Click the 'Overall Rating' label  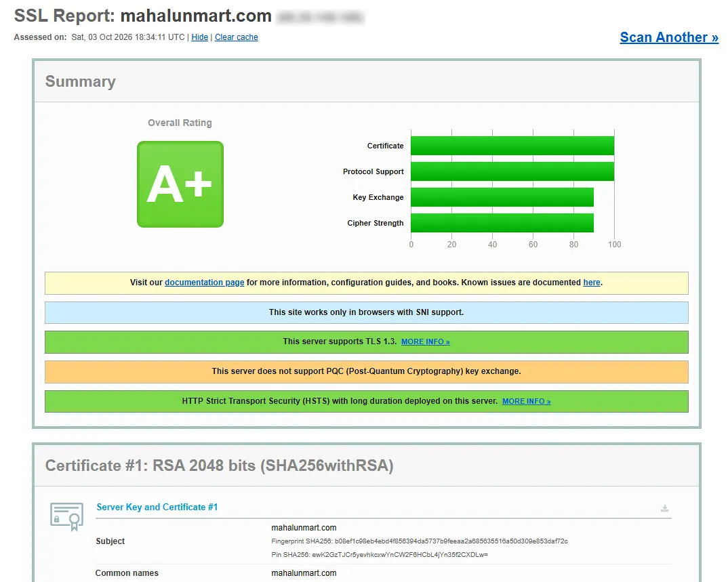coord(180,123)
